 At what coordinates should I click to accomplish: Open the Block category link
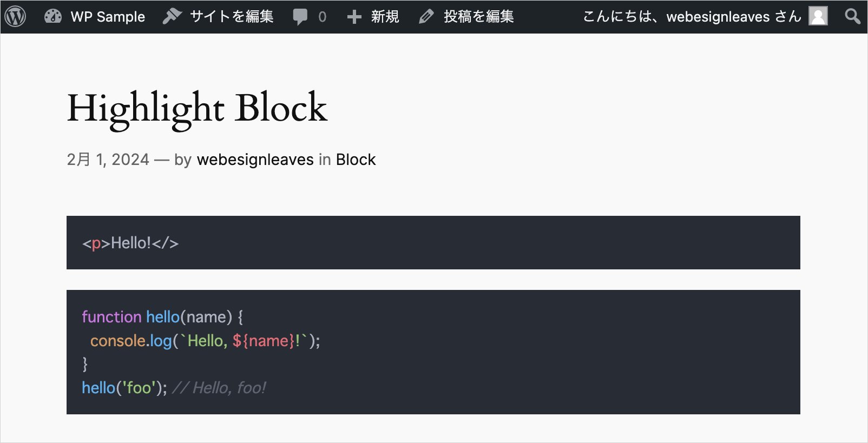[x=356, y=160]
